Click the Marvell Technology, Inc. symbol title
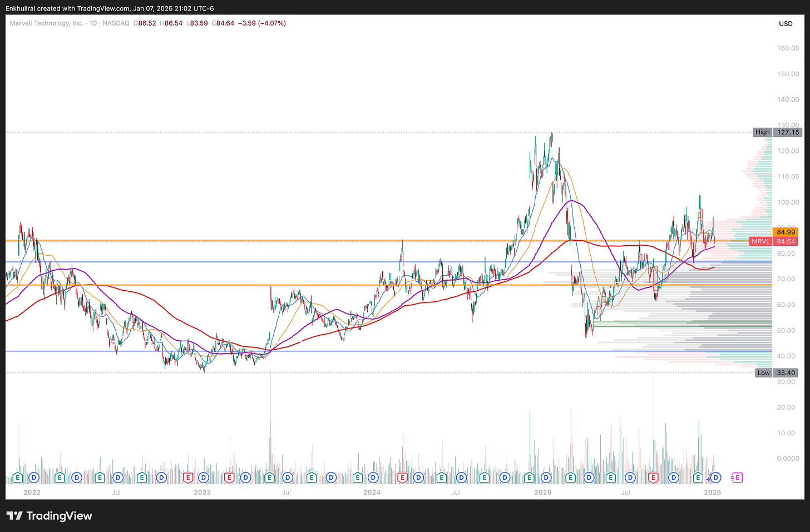 (x=47, y=23)
